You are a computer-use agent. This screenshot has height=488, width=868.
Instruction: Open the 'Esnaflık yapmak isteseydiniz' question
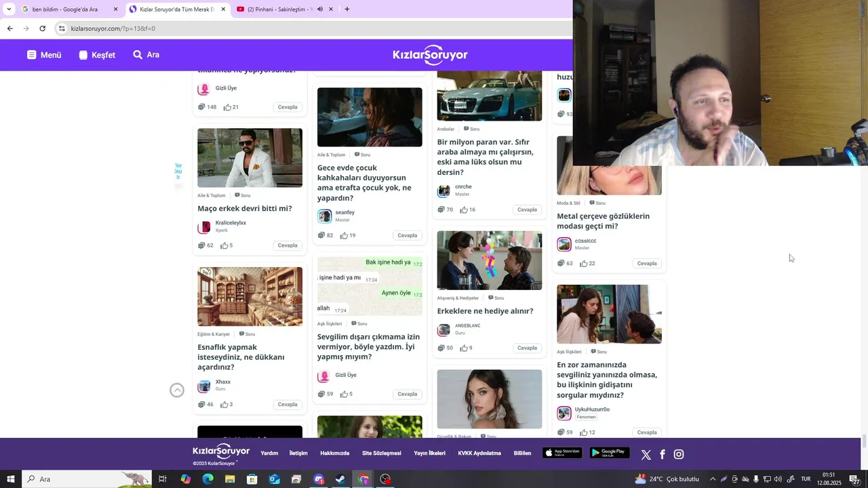pyautogui.click(x=241, y=357)
